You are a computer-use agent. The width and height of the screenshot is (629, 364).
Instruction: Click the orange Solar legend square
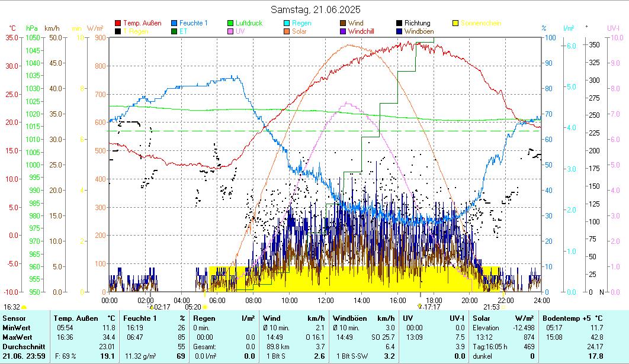(x=287, y=31)
